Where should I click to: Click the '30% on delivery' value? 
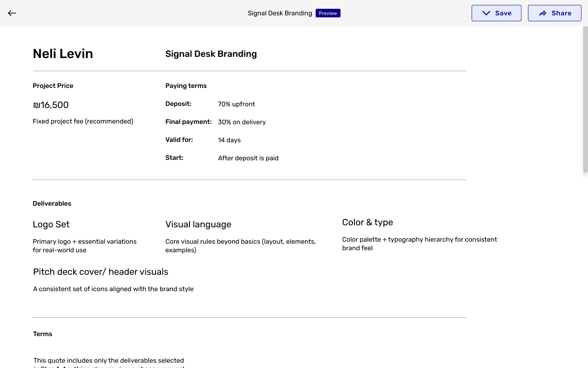242,122
